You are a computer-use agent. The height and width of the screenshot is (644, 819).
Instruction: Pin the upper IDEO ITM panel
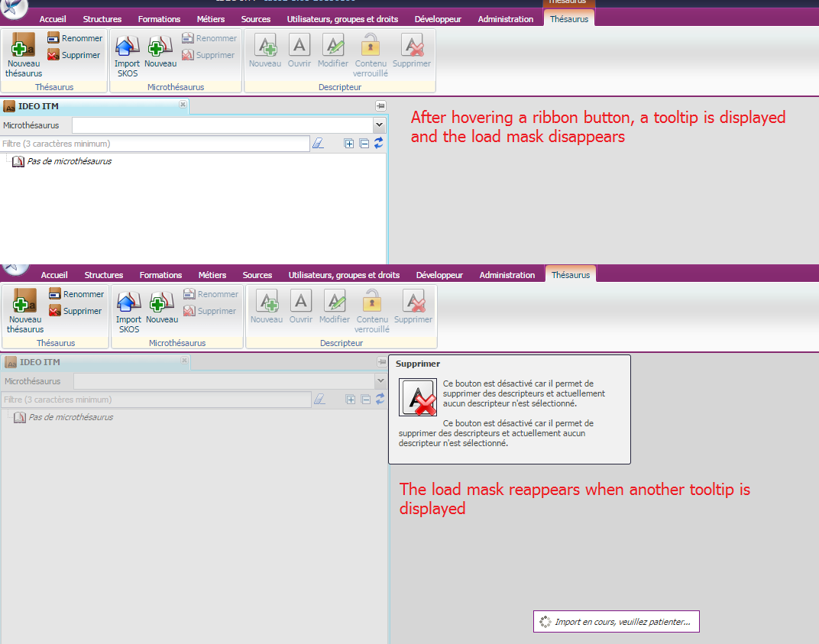[x=380, y=105]
